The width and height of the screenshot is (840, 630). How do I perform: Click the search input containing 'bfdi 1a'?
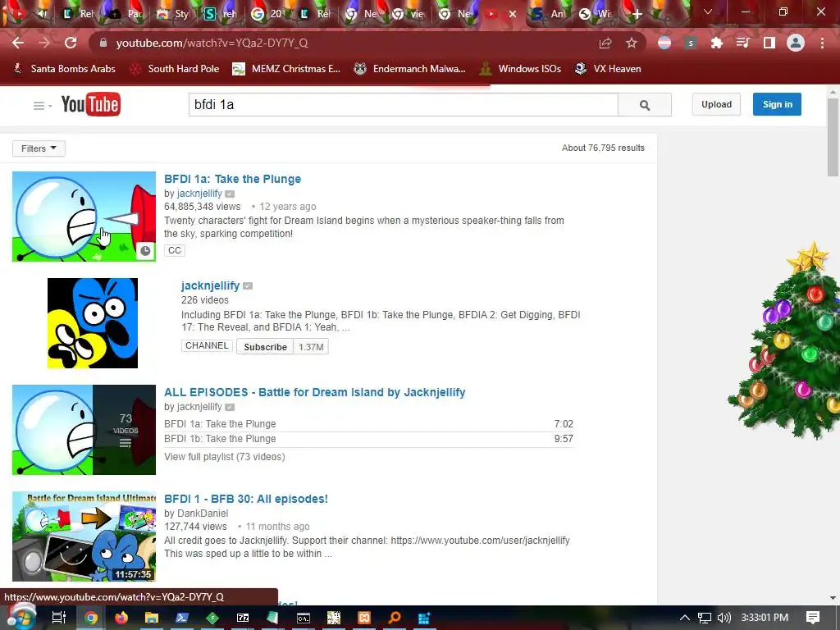point(404,104)
